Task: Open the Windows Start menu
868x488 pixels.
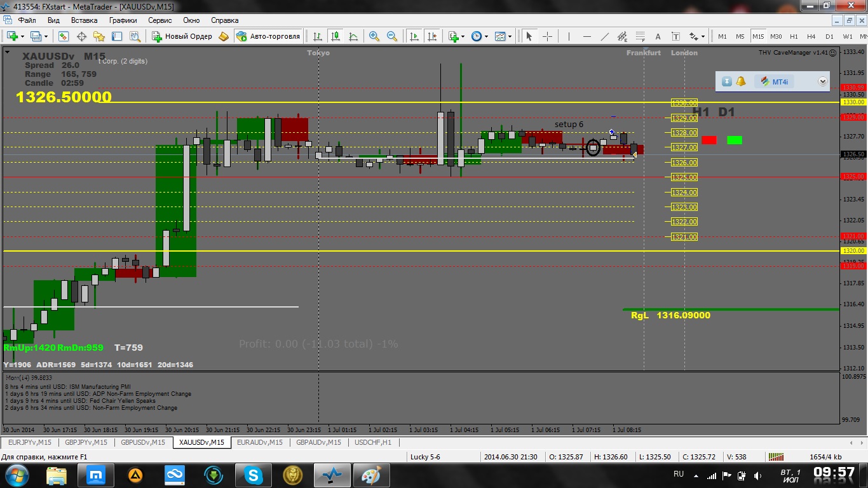Action: 16,475
